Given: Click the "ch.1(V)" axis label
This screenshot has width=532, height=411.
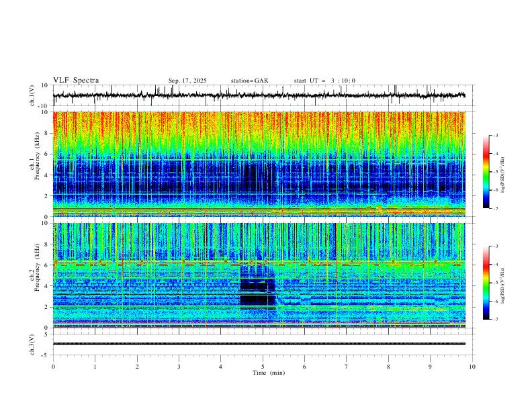Looking at the screenshot, I should [x=32, y=95].
